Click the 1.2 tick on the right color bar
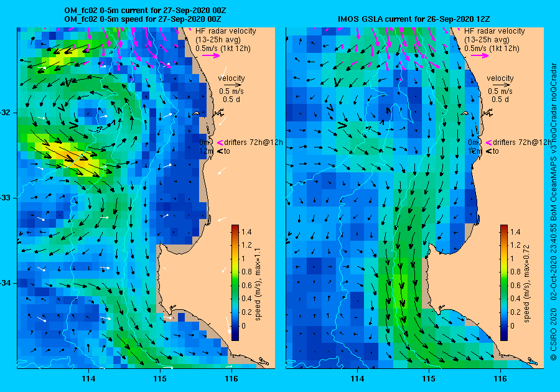The height and width of the screenshot is (392, 560). 515,245
